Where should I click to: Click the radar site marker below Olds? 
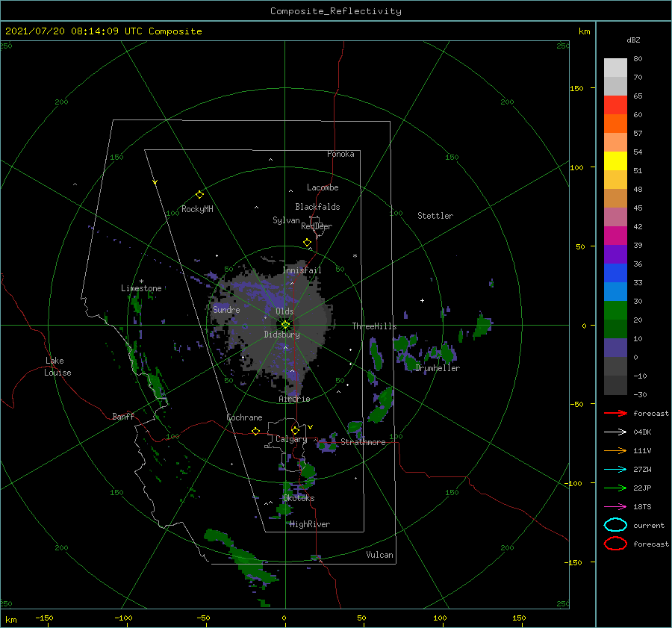pyautogui.click(x=285, y=325)
